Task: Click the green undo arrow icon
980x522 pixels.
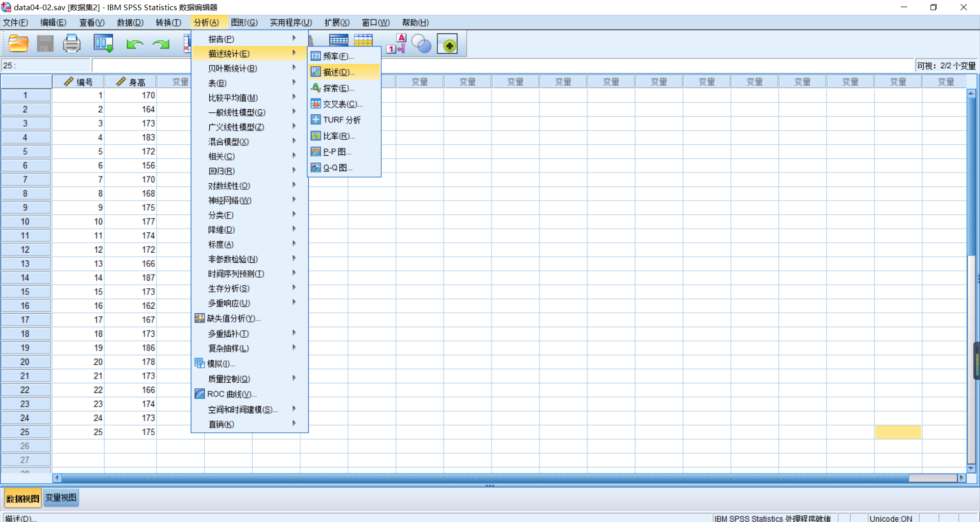Action: coord(134,44)
